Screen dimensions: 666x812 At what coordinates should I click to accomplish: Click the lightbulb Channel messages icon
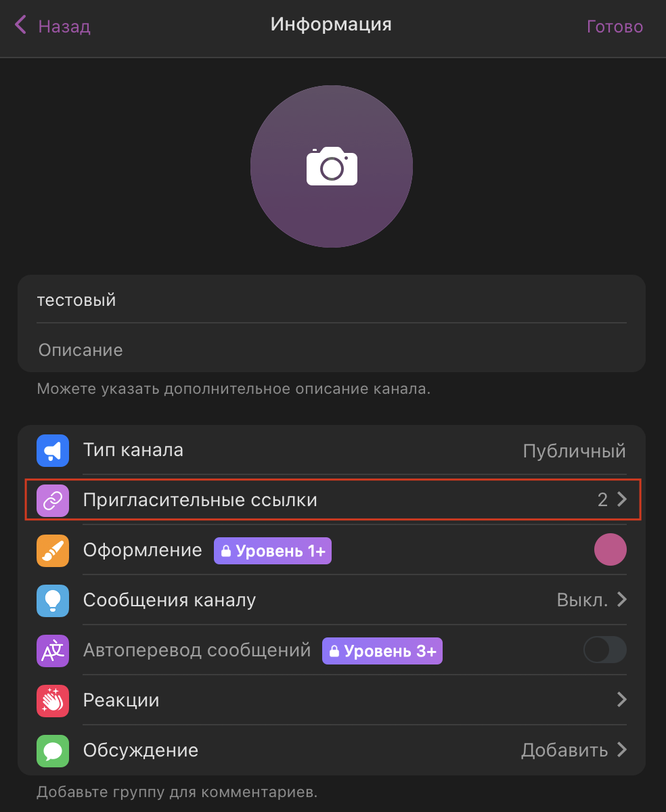53,601
